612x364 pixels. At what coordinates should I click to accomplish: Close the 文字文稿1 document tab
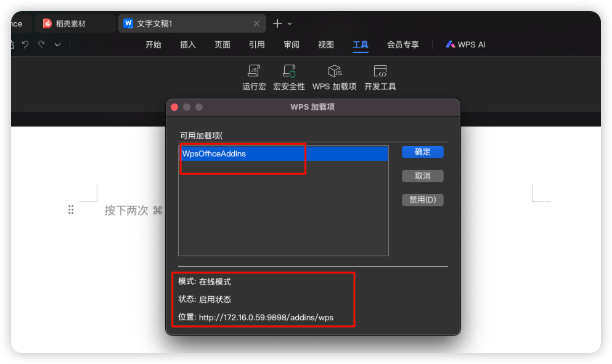click(x=256, y=24)
